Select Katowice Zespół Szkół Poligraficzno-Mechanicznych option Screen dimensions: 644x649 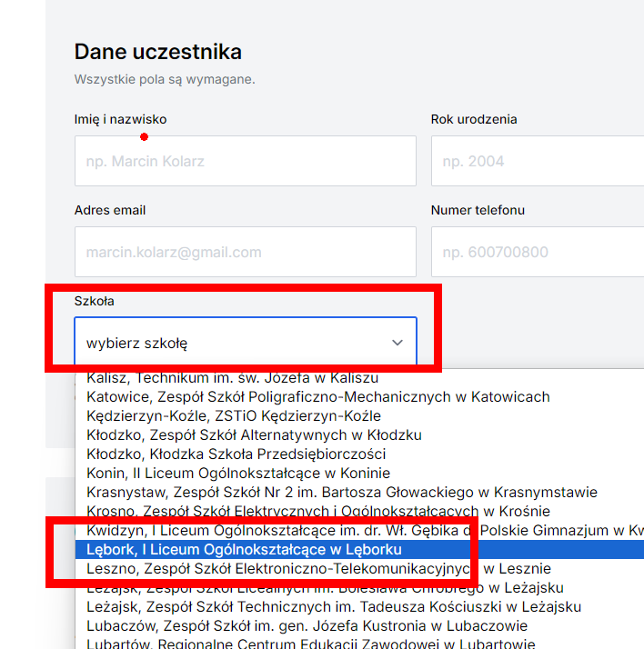(318, 396)
